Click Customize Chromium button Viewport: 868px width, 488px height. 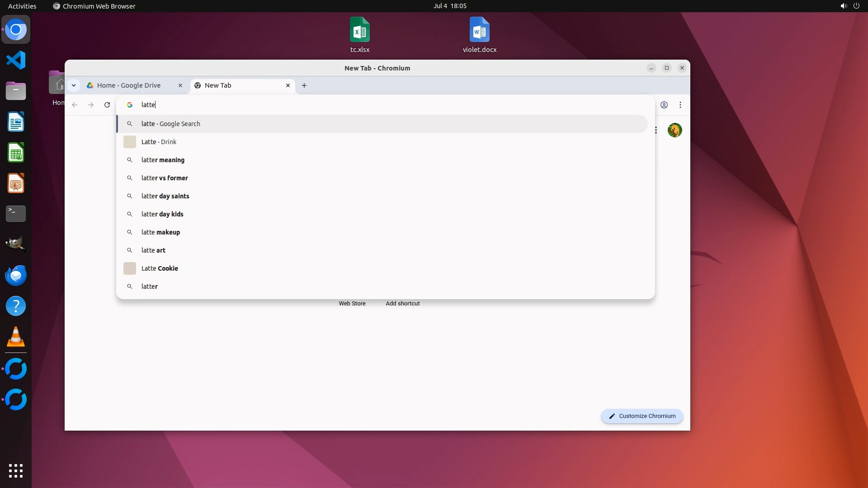pyautogui.click(x=642, y=416)
